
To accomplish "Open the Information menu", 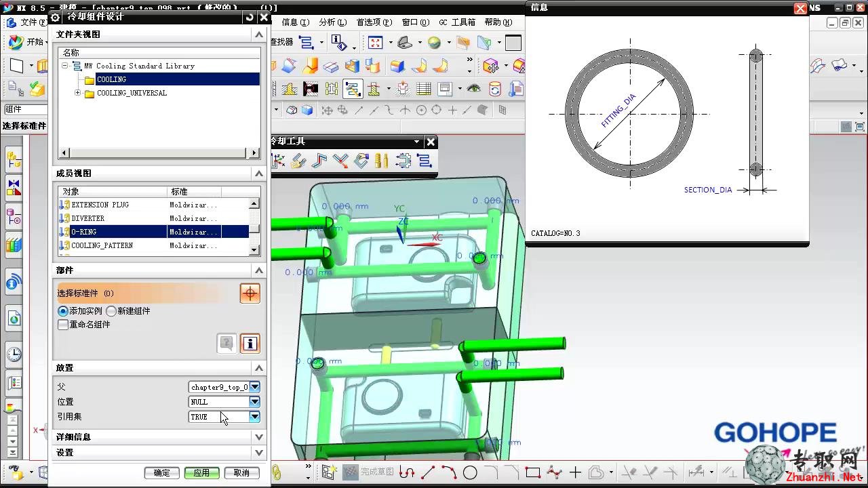I will pos(295,22).
